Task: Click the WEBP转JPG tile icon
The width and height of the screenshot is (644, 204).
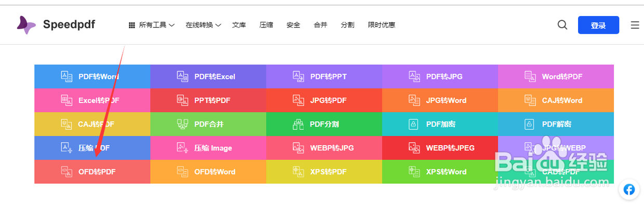Action: click(x=298, y=148)
